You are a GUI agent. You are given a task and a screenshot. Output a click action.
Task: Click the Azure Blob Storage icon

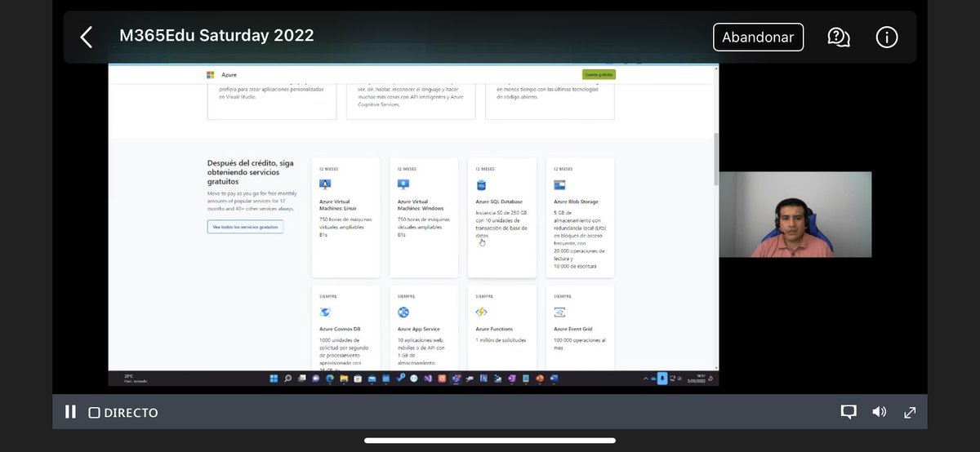tap(559, 185)
